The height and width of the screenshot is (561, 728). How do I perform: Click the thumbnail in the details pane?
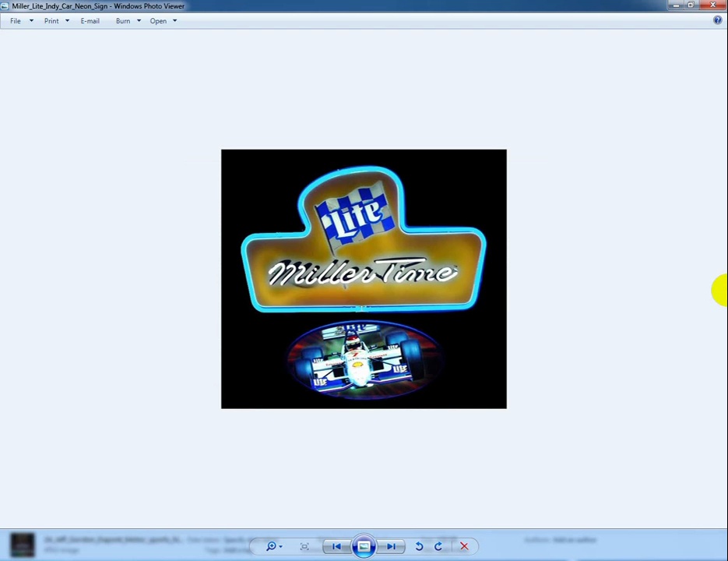point(23,545)
